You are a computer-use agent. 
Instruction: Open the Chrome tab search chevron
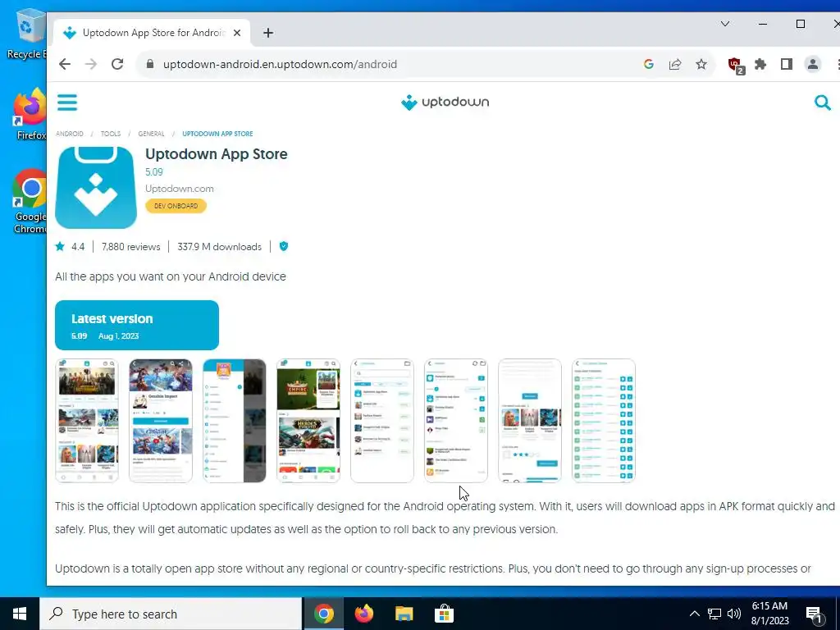coord(725,24)
